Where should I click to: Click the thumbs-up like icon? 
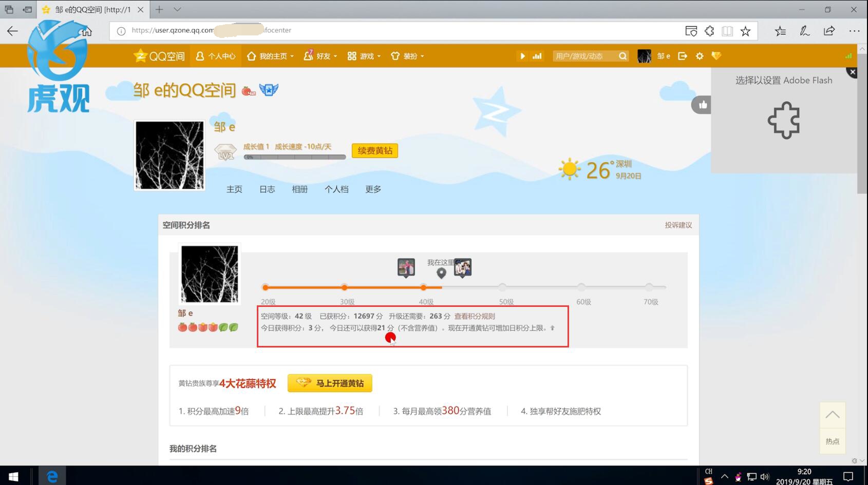[703, 105]
